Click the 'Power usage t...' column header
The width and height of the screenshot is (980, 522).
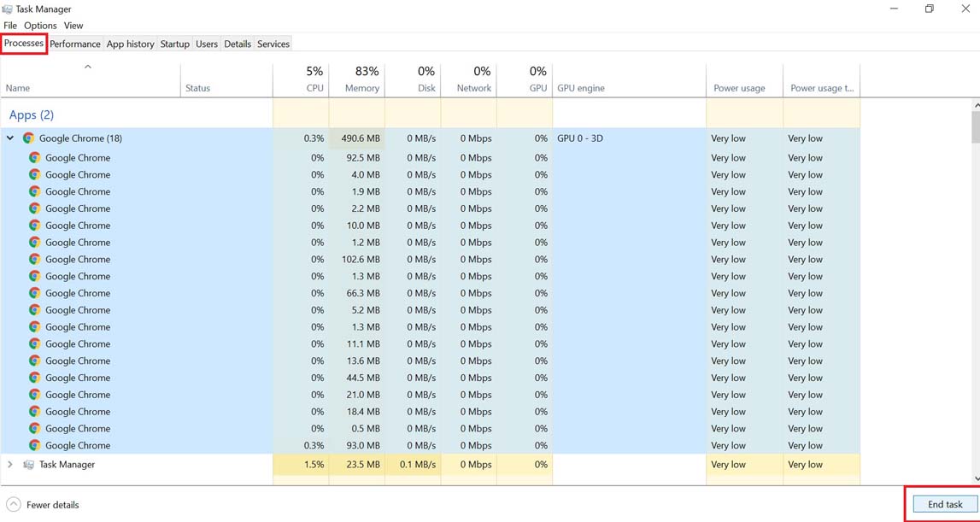[821, 80]
